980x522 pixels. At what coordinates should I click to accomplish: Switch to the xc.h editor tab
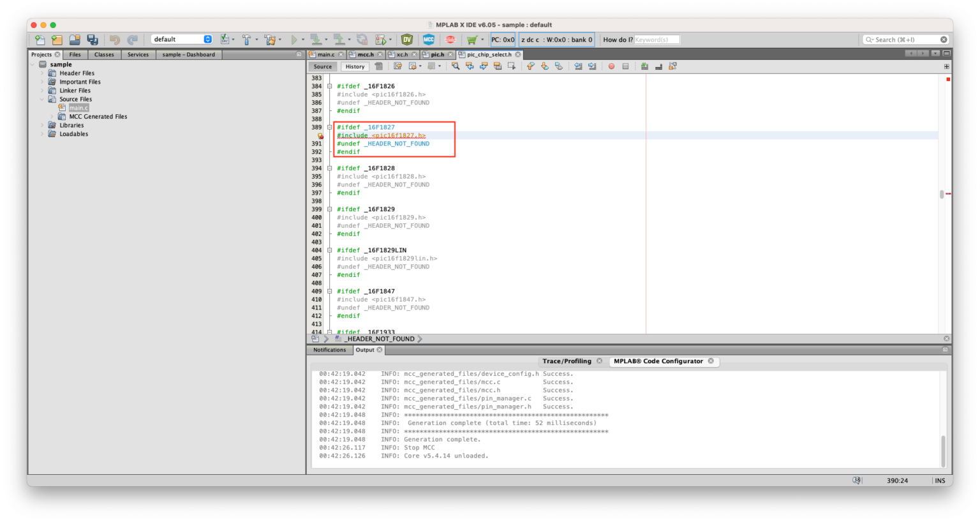click(x=402, y=55)
